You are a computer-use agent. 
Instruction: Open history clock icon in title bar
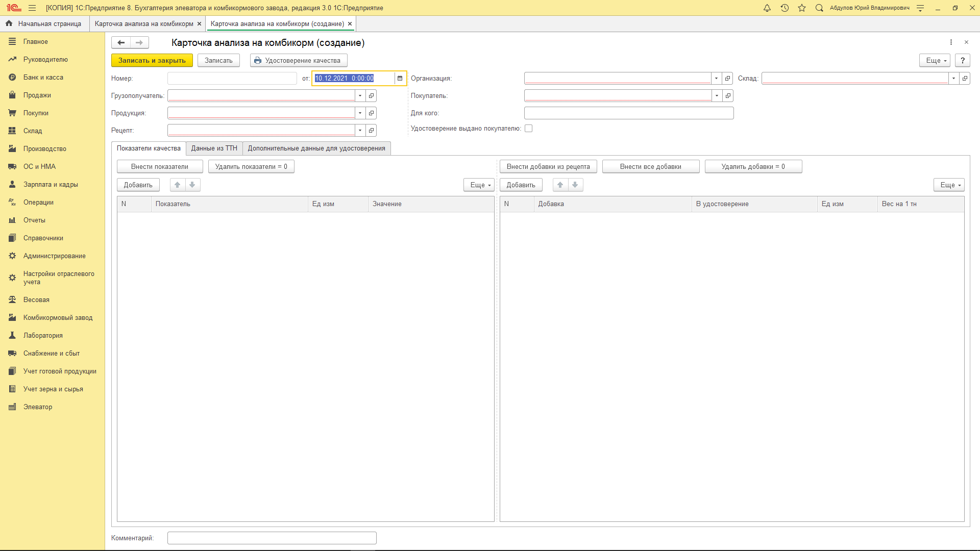(785, 8)
